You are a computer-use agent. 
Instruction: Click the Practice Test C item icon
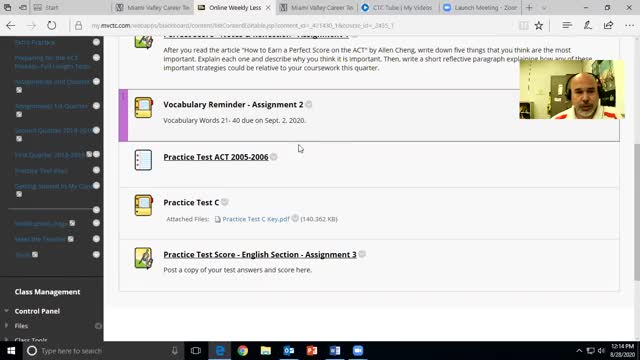point(143,205)
